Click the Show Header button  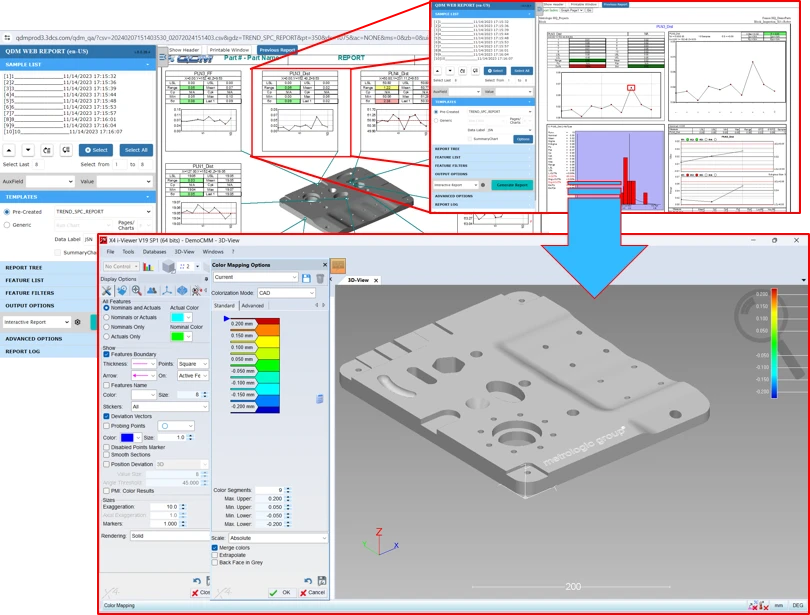184,50
